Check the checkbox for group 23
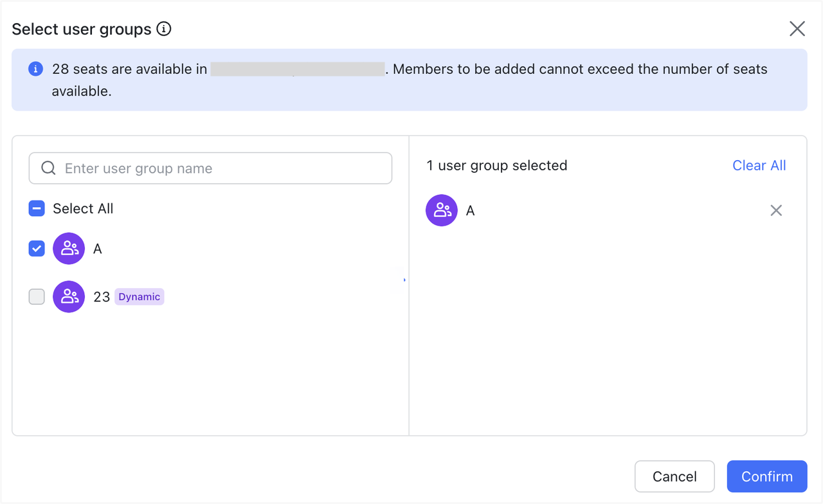Screen dimensions: 823x504 [x=37, y=296]
